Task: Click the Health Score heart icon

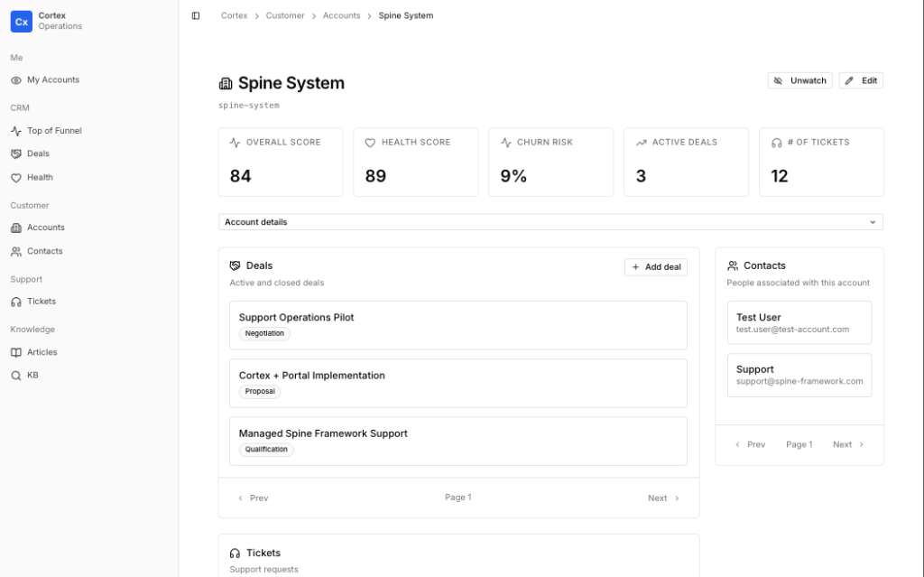Action: 370,142
